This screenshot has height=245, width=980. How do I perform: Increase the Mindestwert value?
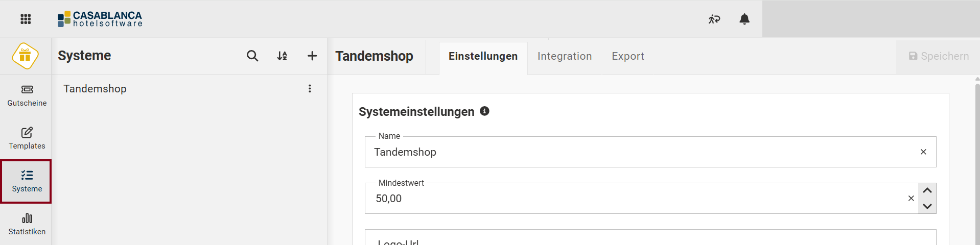927,190
